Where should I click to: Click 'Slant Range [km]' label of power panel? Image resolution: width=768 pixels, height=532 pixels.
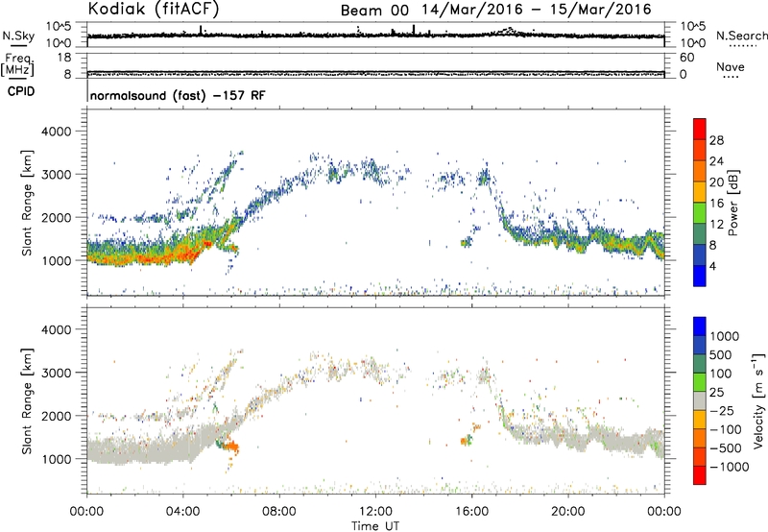tap(27, 203)
